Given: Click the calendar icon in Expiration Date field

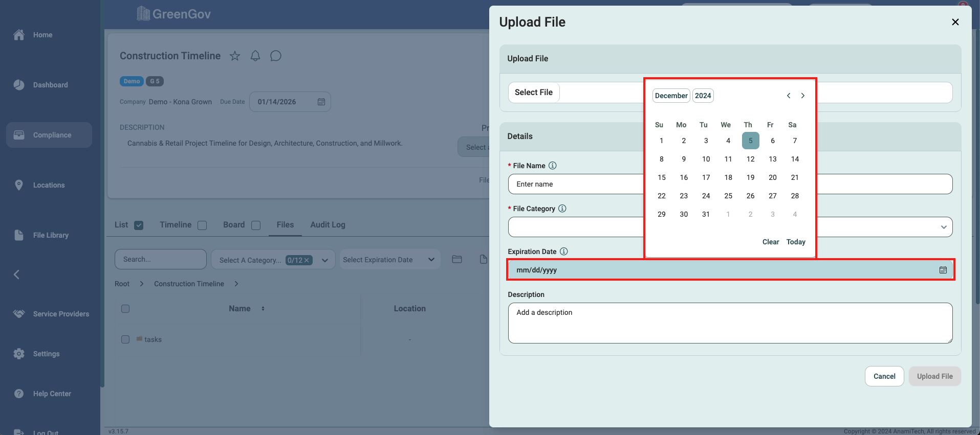Looking at the screenshot, I should 943,270.
